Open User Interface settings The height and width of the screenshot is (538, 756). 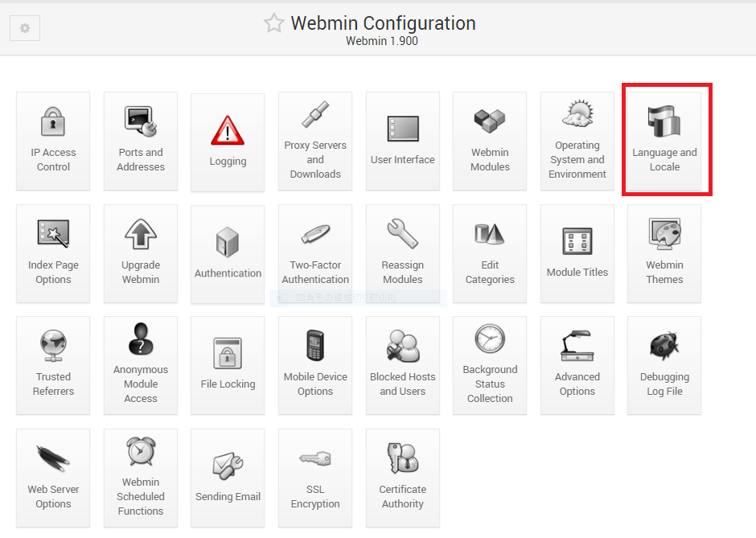[x=403, y=141]
